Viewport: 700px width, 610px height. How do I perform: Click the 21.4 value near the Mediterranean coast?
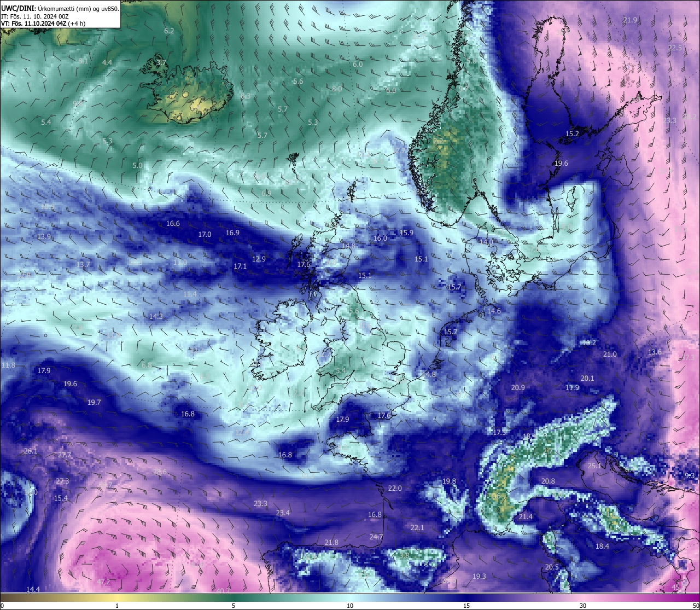(526, 517)
